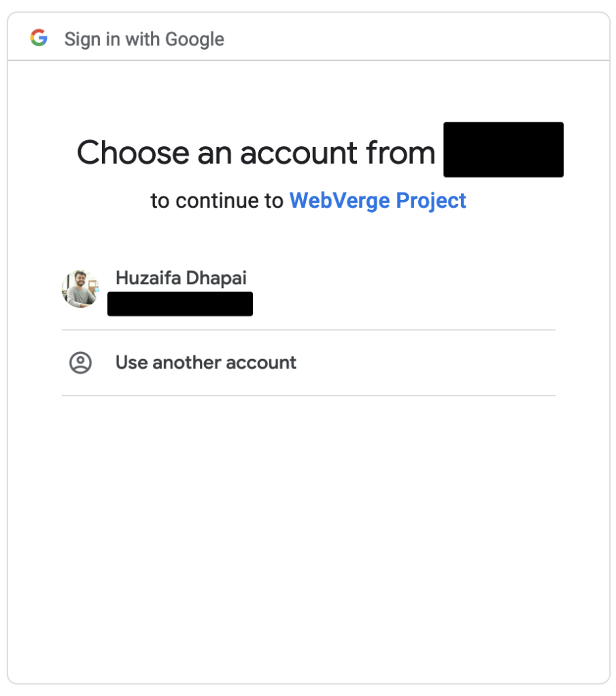Click the heading Choose an account
616x696 pixels.
pos(256,152)
